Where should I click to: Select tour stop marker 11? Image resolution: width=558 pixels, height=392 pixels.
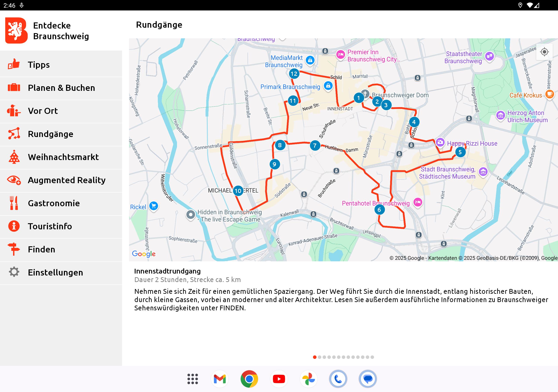point(293,101)
